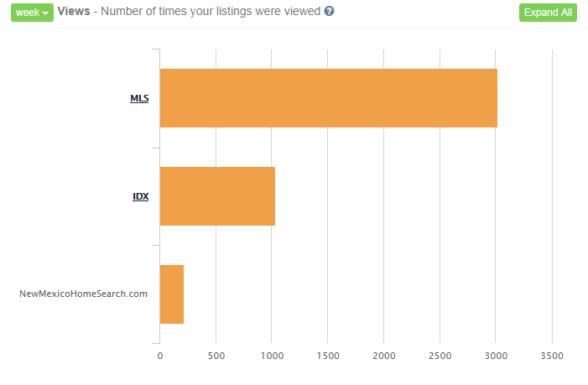Click the 'Number of times your listings were viewed' text

211,11
